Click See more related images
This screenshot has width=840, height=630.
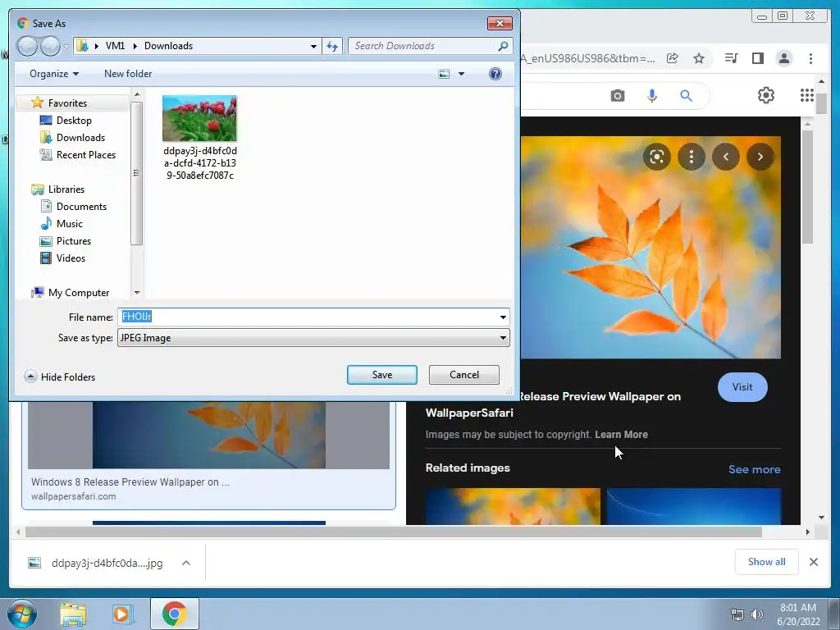(755, 469)
